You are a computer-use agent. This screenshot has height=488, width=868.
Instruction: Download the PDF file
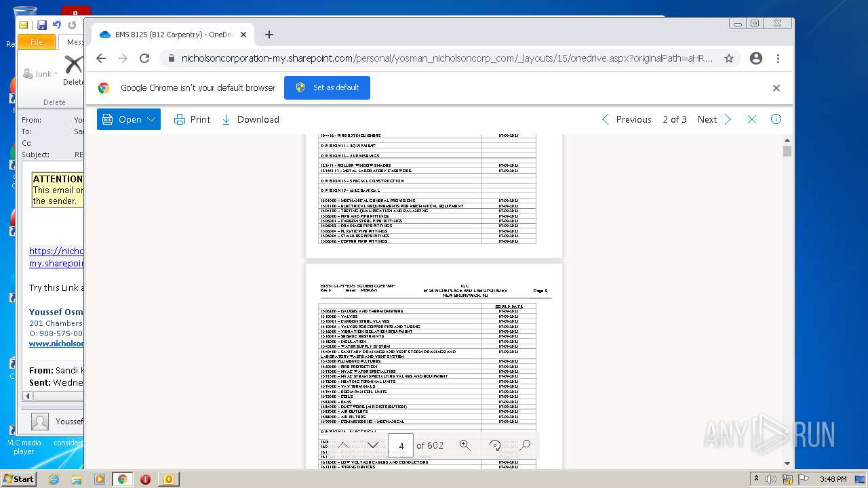click(x=250, y=119)
